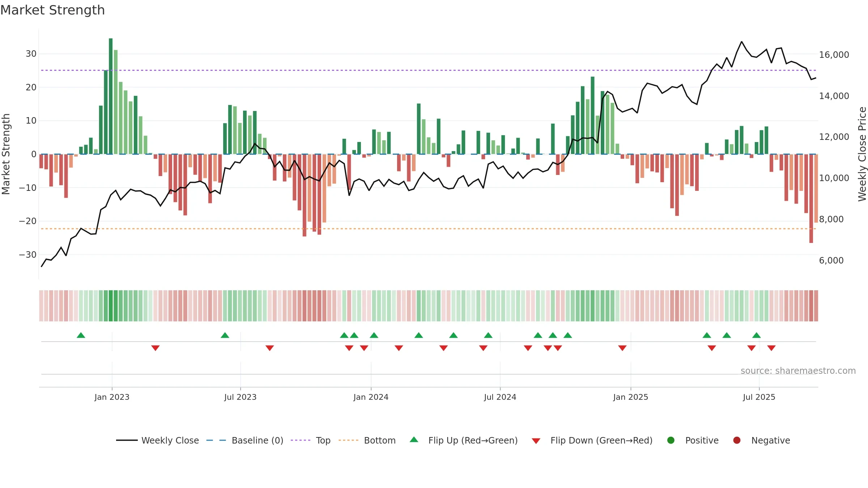
Task: Toggle the Positive legend entry
Action: 693,440
